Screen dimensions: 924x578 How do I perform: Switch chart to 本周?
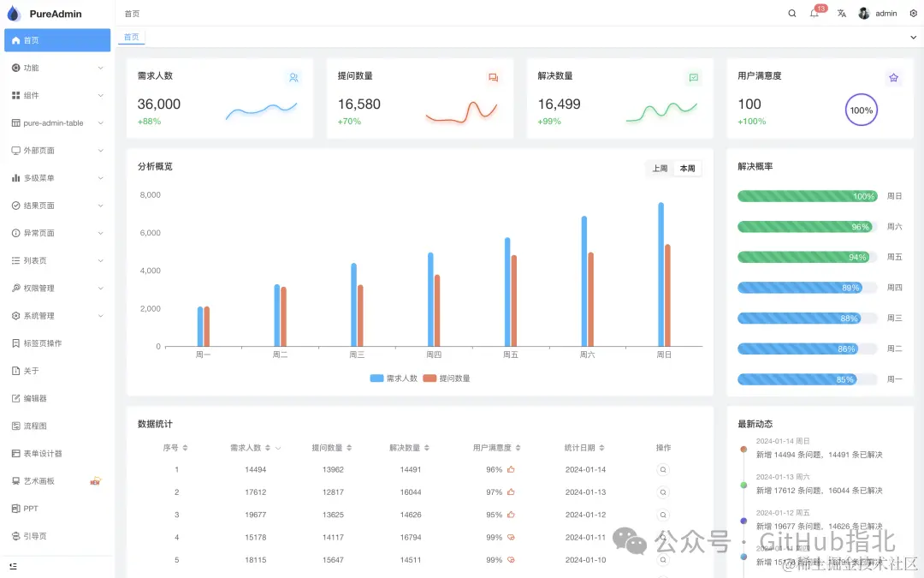coord(687,169)
